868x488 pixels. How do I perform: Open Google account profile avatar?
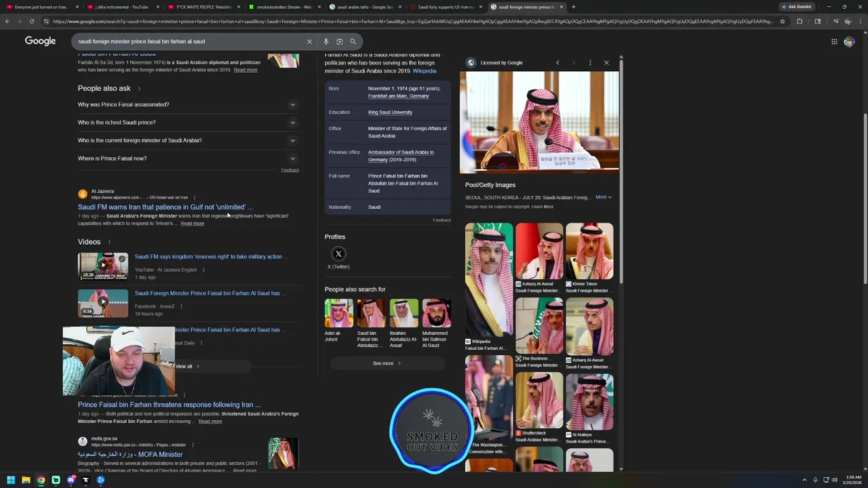[849, 41]
